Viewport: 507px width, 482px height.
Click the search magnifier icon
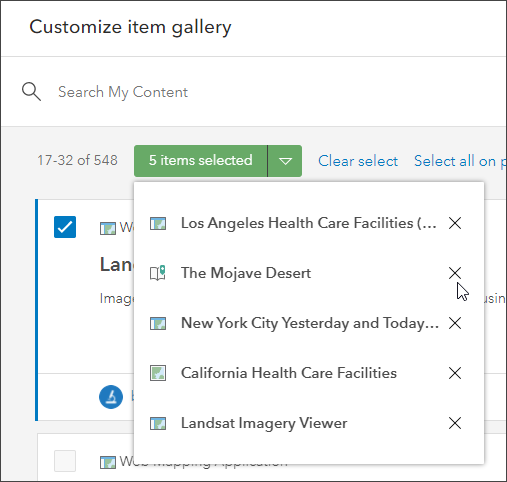31,92
